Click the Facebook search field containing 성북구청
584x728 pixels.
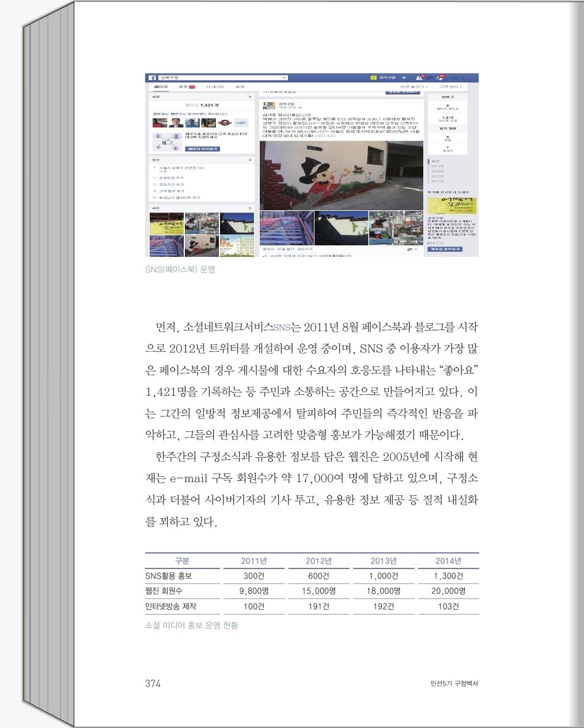tap(223, 78)
